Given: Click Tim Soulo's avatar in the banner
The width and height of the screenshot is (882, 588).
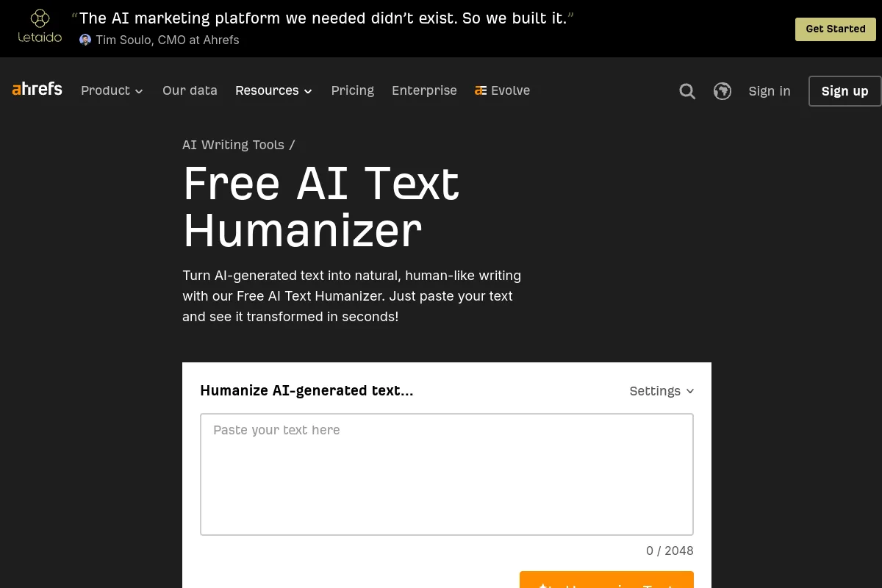Looking at the screenshot, I should point(85,40).
